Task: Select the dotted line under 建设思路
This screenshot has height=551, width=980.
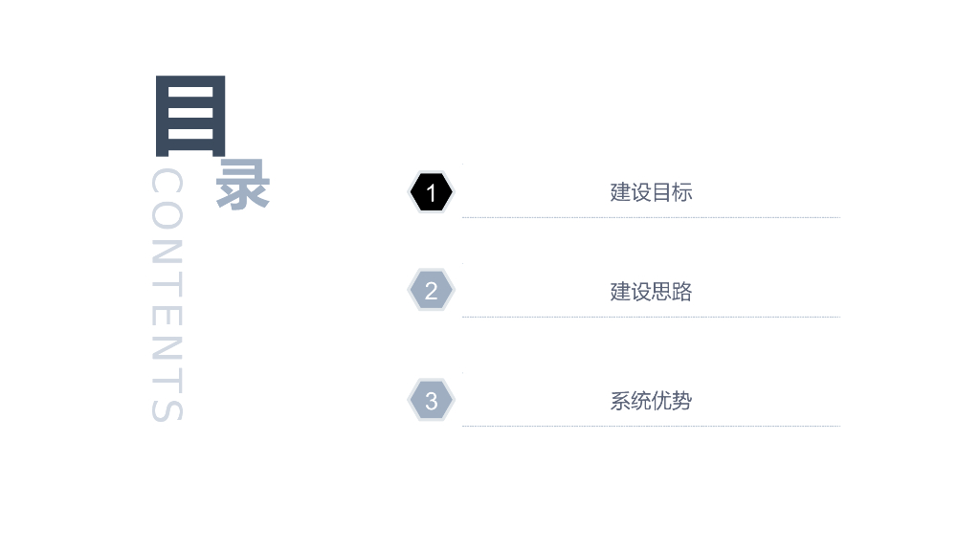Action: tap(651, 317)
